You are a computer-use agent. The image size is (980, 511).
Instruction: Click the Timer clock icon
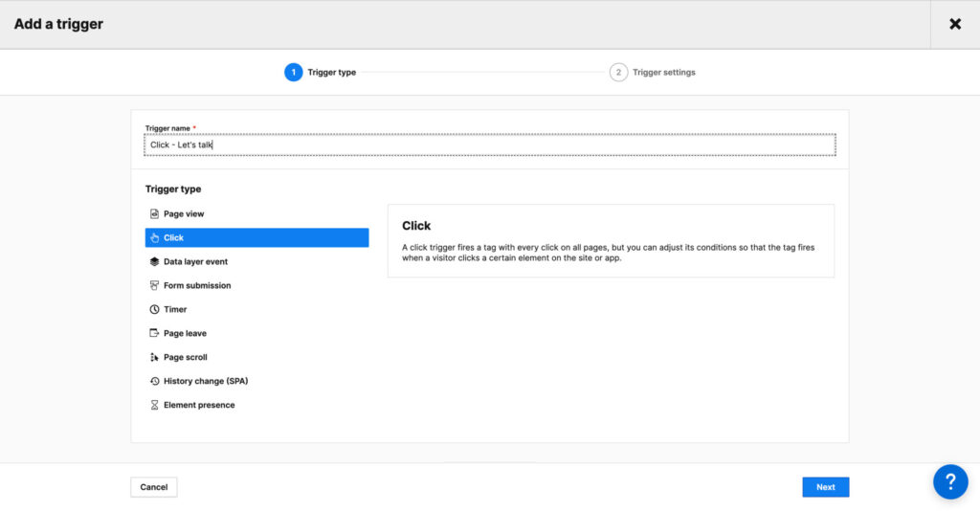coord(154,309)
